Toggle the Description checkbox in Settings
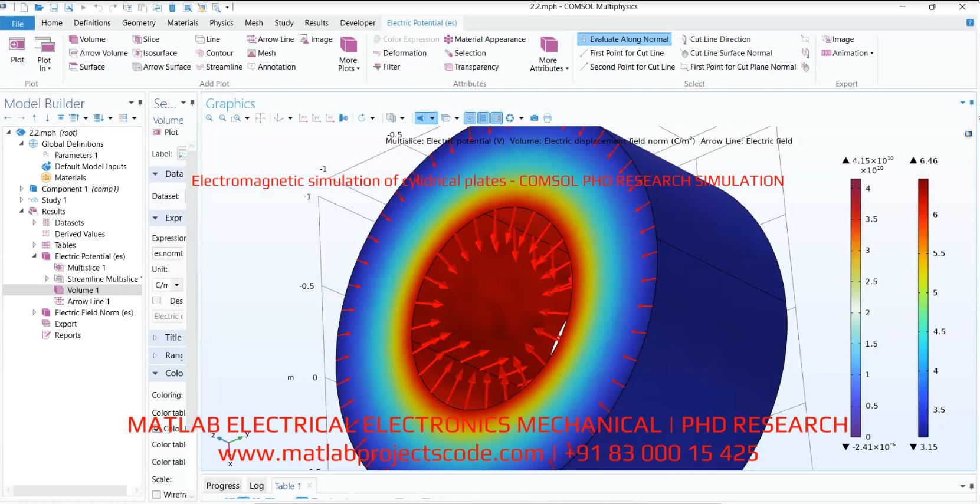Image resolution: width=980 pixels, height=504 pixels. pyautogui.click(x=156, y=301)
